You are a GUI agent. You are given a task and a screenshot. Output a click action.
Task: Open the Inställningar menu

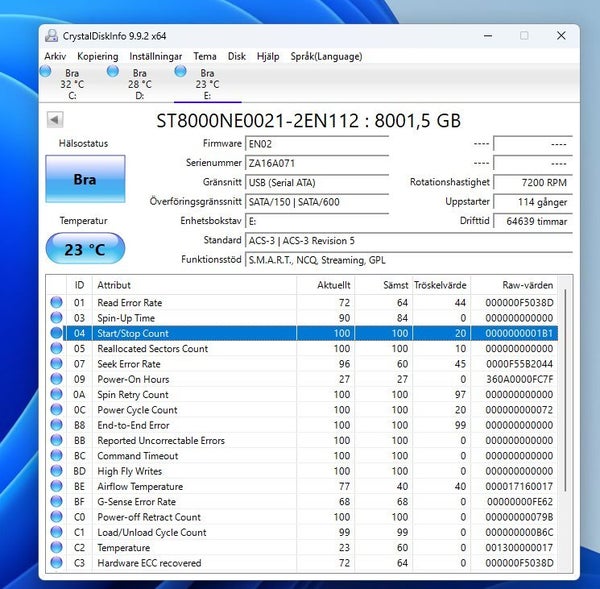pos(155,56)
